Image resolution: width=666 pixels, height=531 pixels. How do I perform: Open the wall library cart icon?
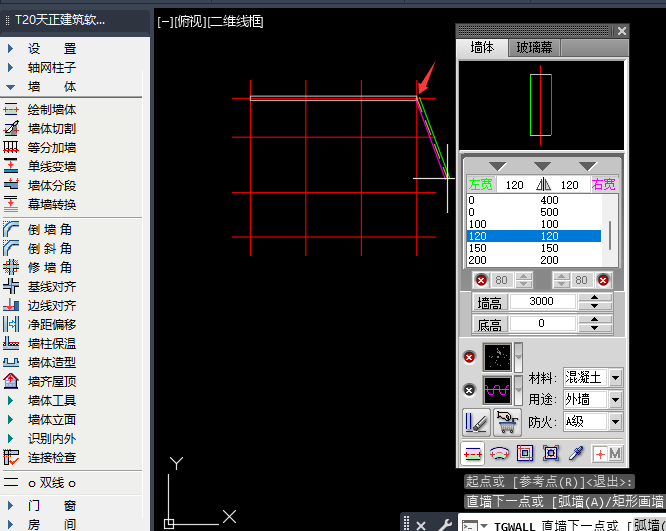[x=507, y=423]
